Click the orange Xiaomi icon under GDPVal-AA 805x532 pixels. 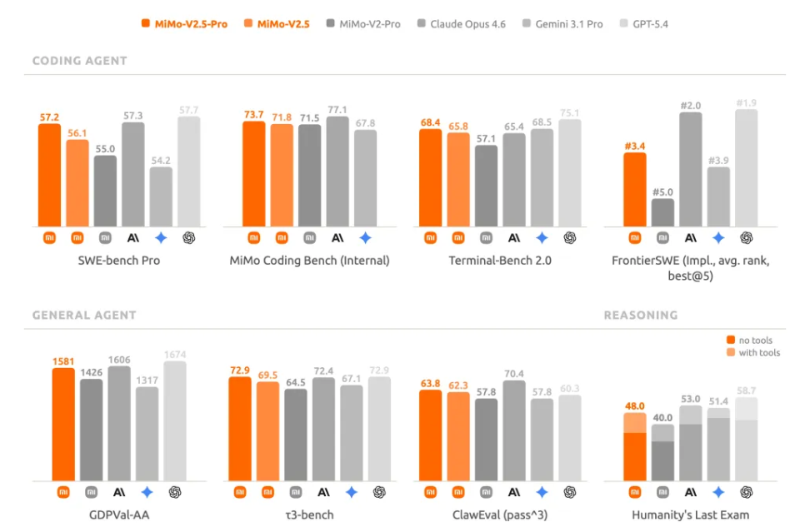tap(63, 492)
